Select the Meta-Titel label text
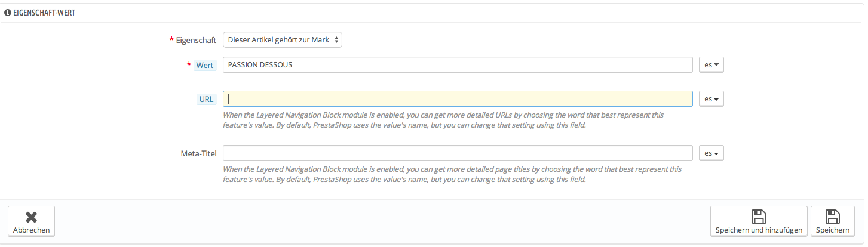Viewport: 868px width, 247px height. 198,153
